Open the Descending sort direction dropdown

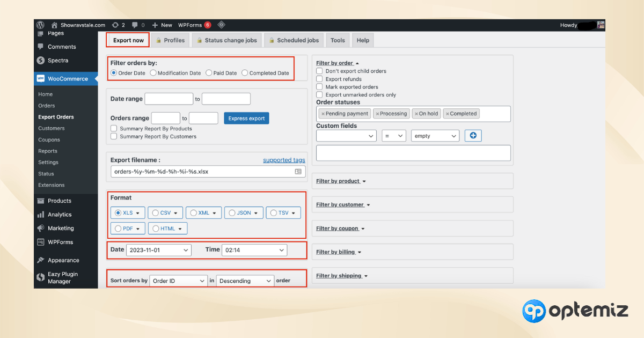click(245, 281)
